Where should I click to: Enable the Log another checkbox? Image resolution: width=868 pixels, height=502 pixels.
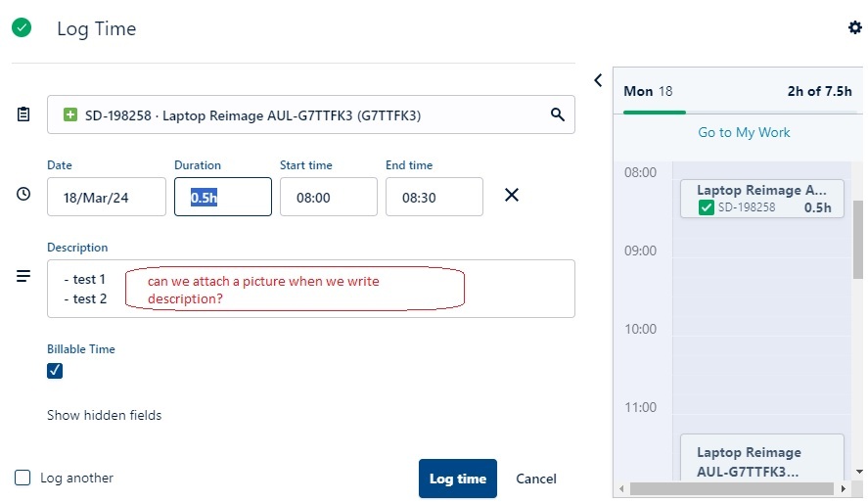[23, 478]
